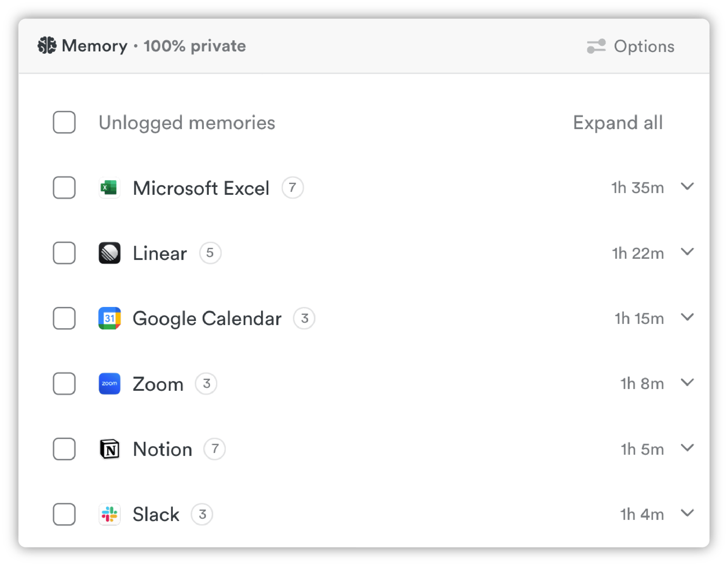The height and width of the screenshot is (566, 728).
Task: Click the Google Calendar app icon
Action: pyautogui.click(x=109, y=318)
